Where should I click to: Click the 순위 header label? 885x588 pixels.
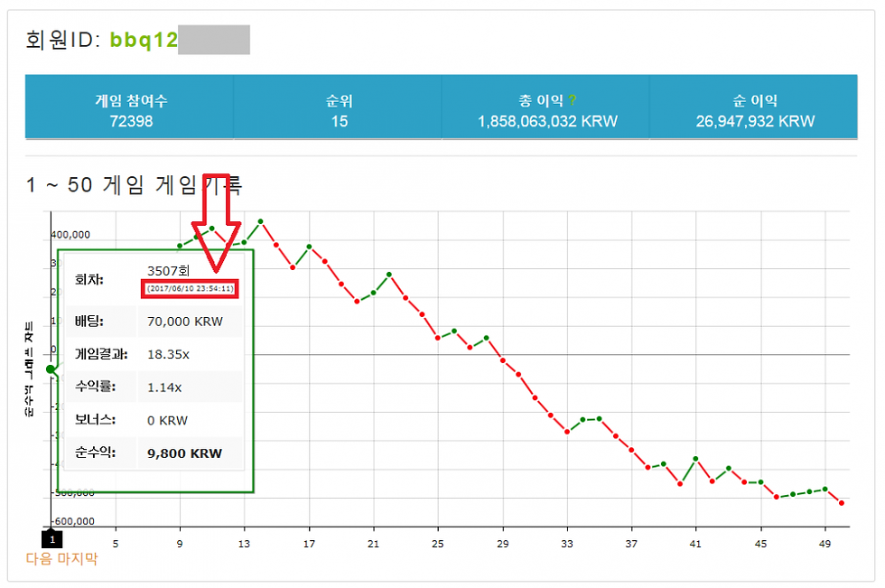[340, 100]
